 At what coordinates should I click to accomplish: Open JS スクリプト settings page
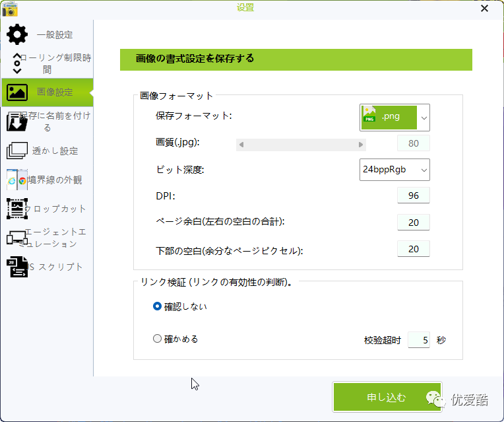(x=47, y=267)
